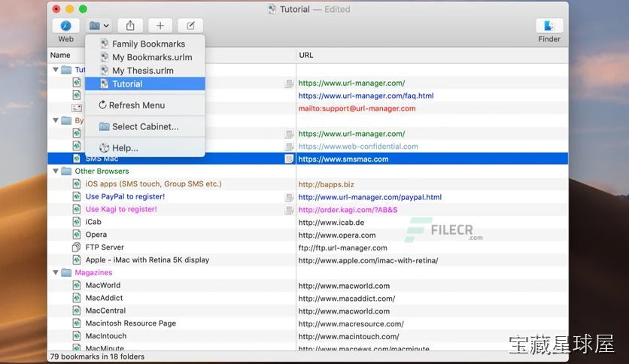
Task: Click the MacAddict bookmark icon
Action: pyautogui.click(x=77, y=298)
